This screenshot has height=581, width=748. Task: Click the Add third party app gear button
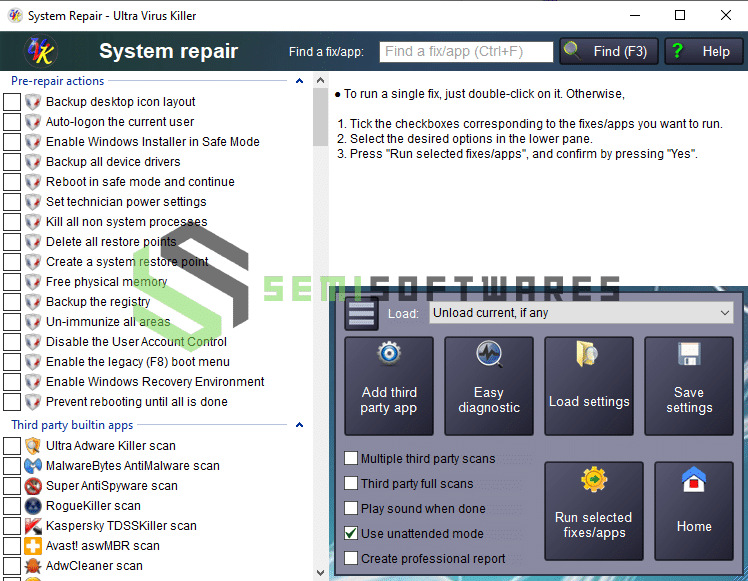point(389,386)
